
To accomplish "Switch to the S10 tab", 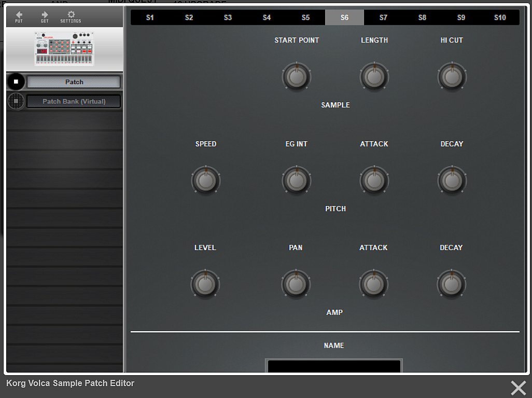I will click(500, 17).
